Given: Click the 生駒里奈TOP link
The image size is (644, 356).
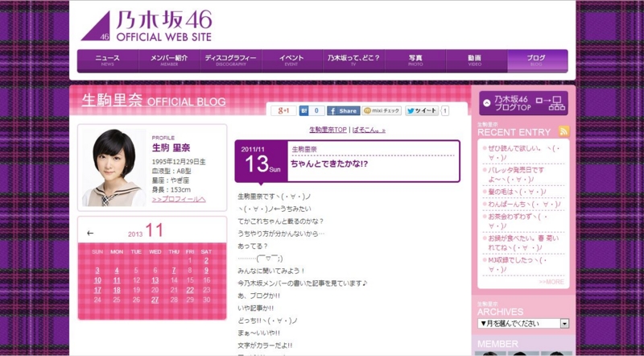Looking at the screenshot, I should 328,130.
